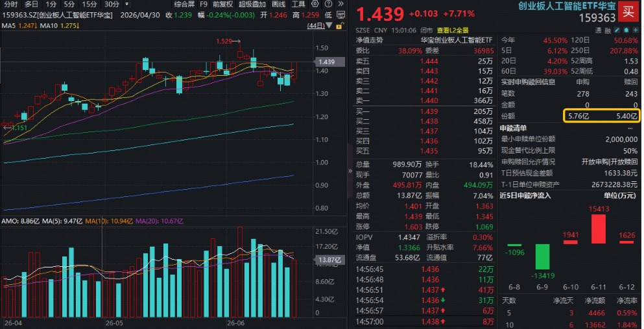Click the MA(20): 10.67亿 label
This screenshot has width=644, height=329.
pos(160,221)
